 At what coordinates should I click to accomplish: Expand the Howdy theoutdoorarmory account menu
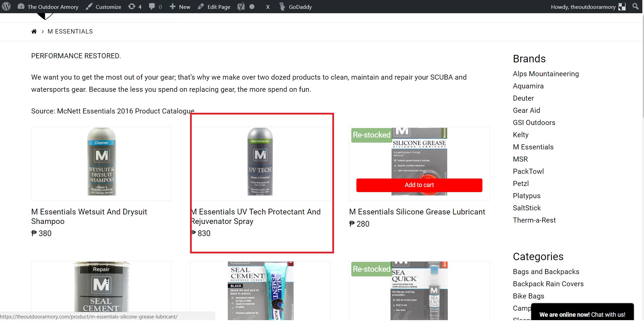(x=583, y=7)
